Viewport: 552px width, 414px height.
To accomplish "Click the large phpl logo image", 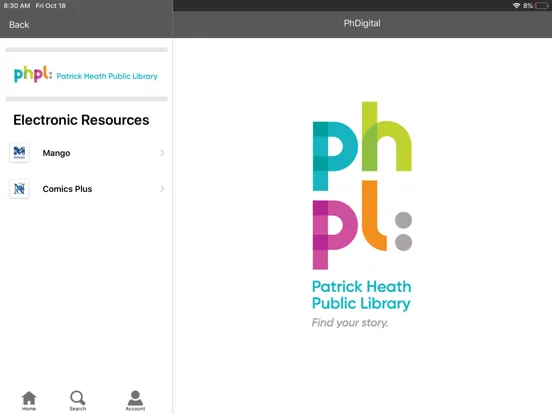I will [362, 215].
